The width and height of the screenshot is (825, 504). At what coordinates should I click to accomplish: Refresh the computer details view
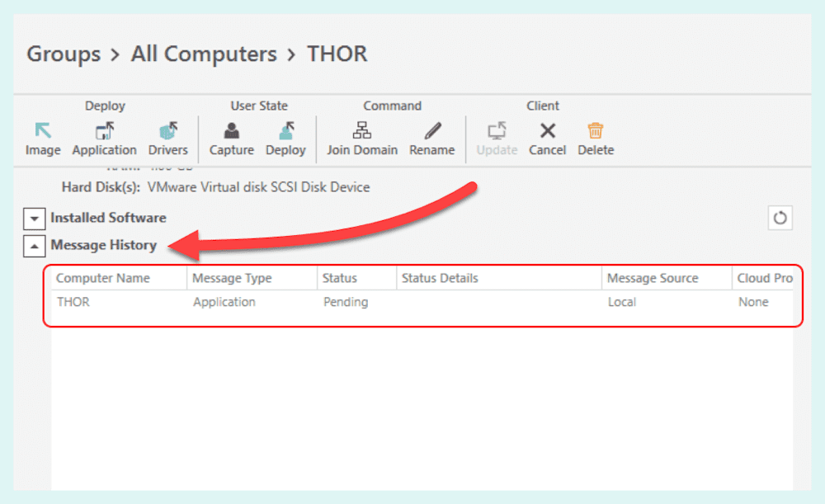tap(780, 218)
